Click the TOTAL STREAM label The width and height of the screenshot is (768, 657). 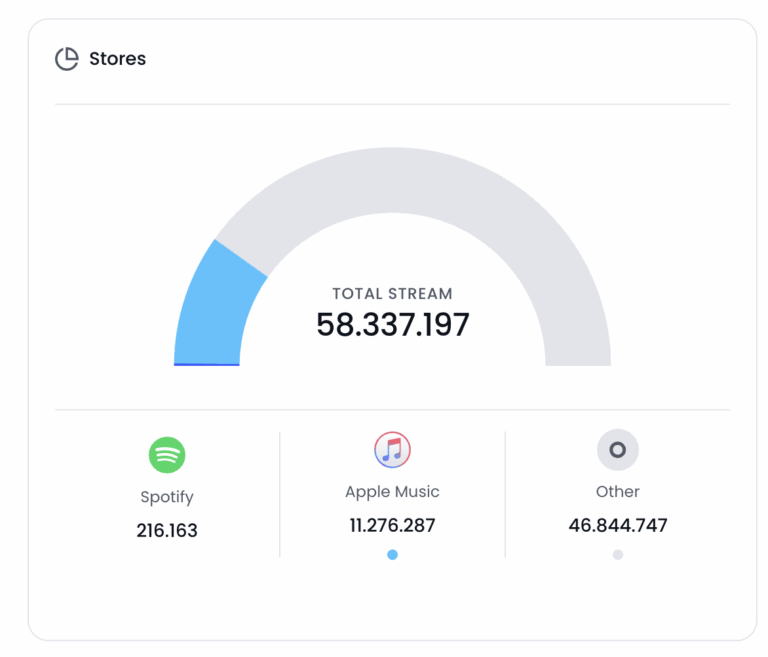pos(392,294)
